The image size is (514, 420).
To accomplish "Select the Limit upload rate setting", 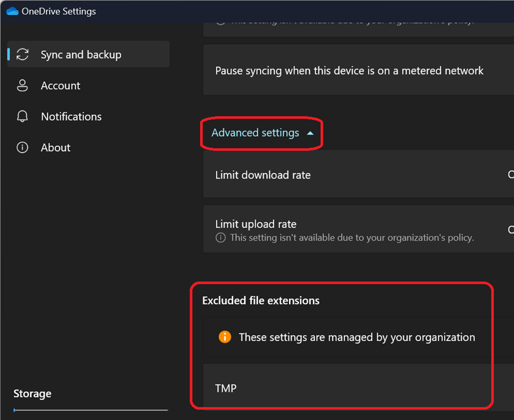I will tap(256, 224).
